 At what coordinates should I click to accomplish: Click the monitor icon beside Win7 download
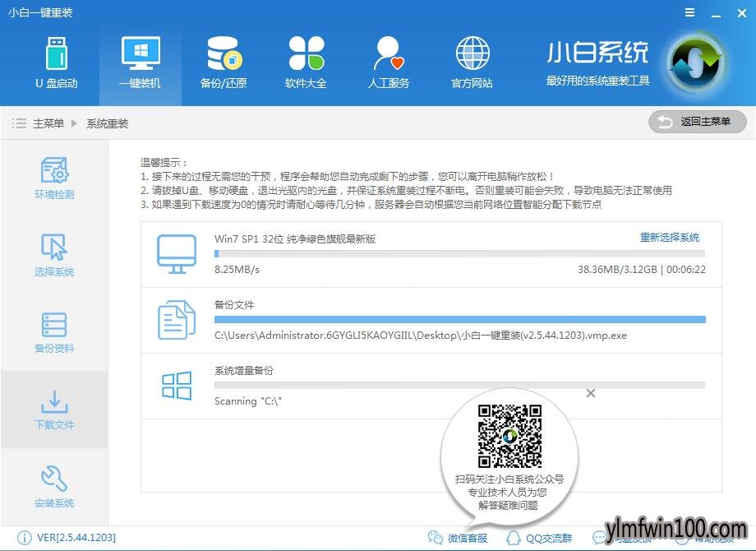(x=177, y=254)
